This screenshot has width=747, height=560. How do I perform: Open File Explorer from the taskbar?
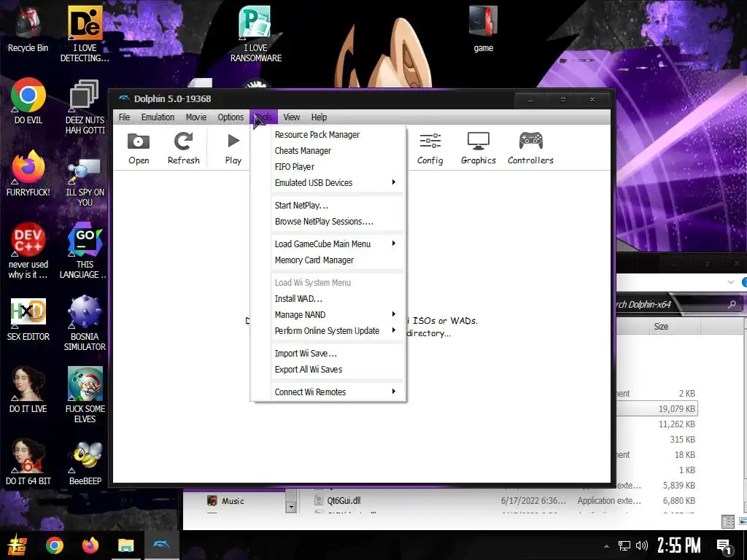125,545
